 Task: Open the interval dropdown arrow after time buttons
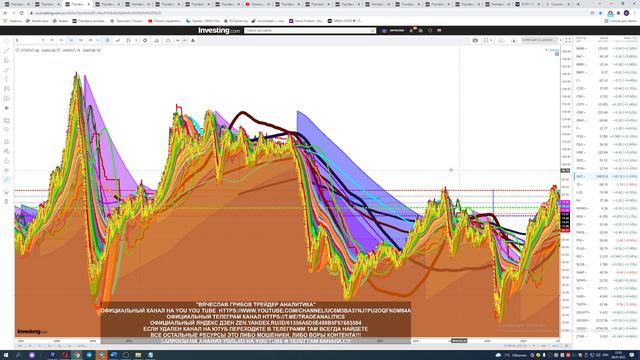click(x=97, y=40)
